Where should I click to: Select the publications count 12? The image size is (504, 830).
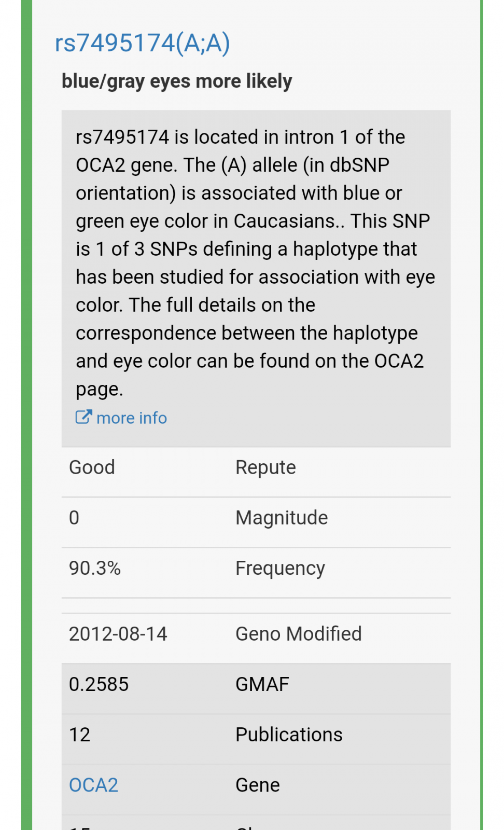pos(80,734)
